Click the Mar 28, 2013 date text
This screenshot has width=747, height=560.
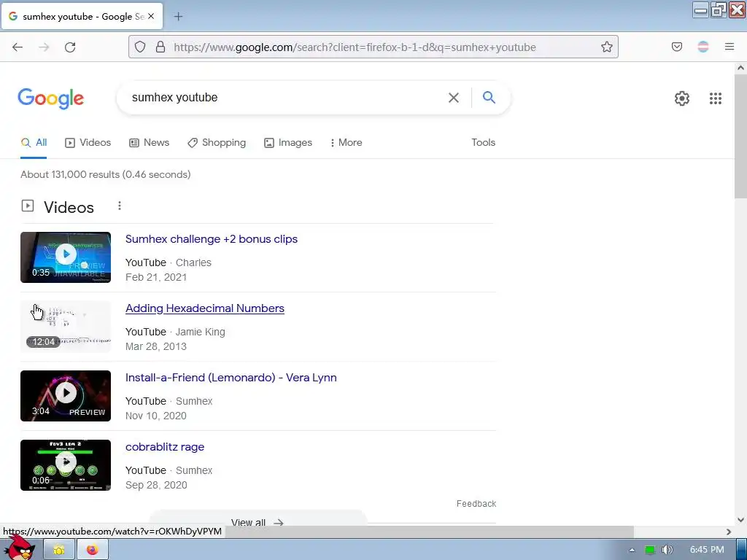point(156,346)
